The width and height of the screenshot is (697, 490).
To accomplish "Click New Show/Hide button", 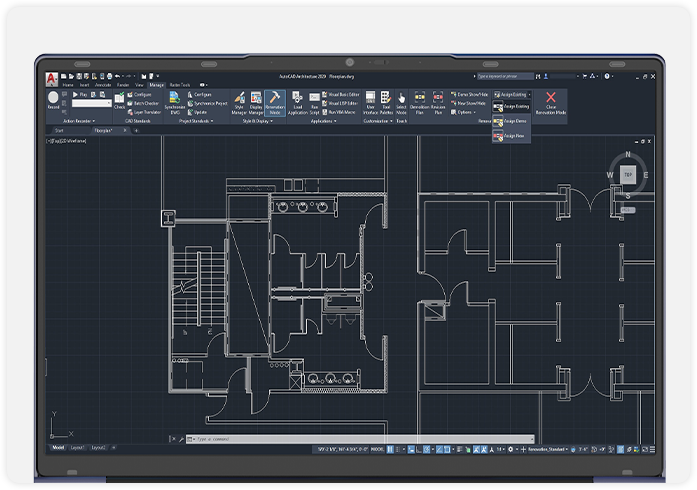I will 468,103.
